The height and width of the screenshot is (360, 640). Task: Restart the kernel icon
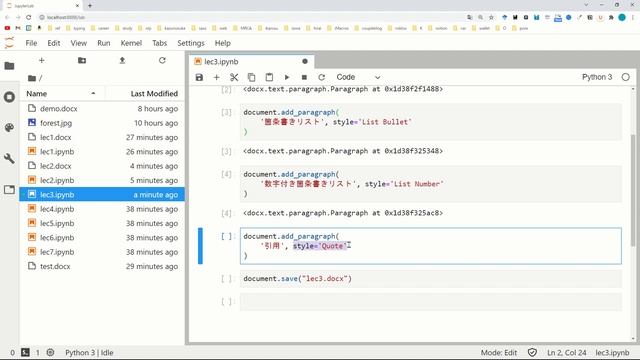click(322, 77)
